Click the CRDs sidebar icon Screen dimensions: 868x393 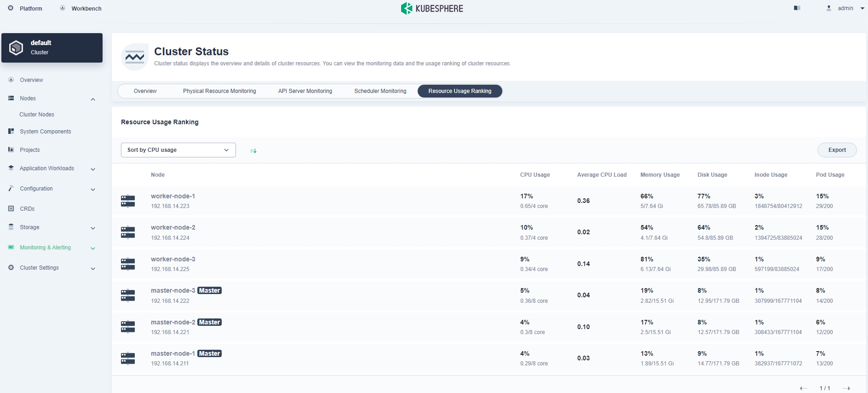[11, 208]
